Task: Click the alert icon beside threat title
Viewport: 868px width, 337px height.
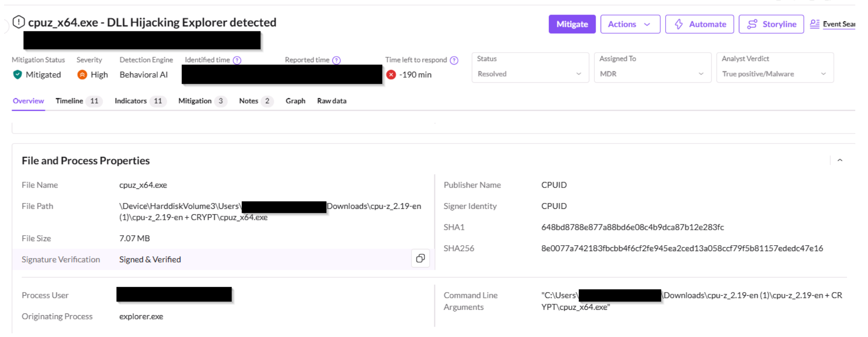Action: click(19, 22)
